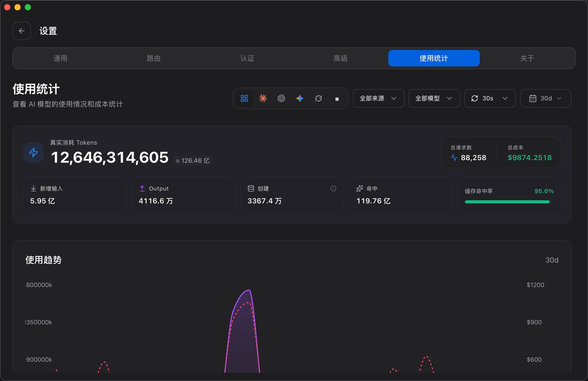Click the $600 axis label
Screen dimensions: 588x381
click(x=534, y=359)
